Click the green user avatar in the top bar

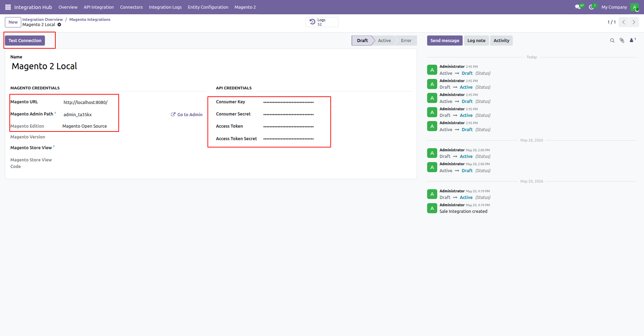(x=635, y=7)
